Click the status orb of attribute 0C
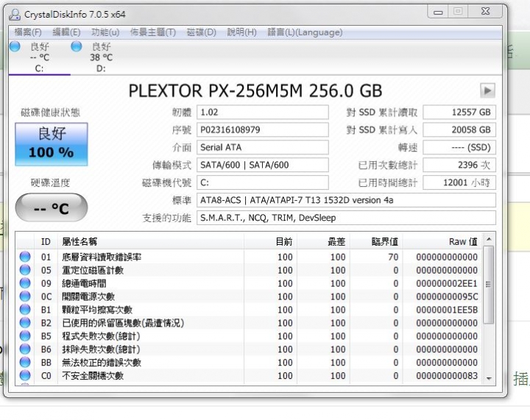The image size is (530, 420). coord(25,296)
